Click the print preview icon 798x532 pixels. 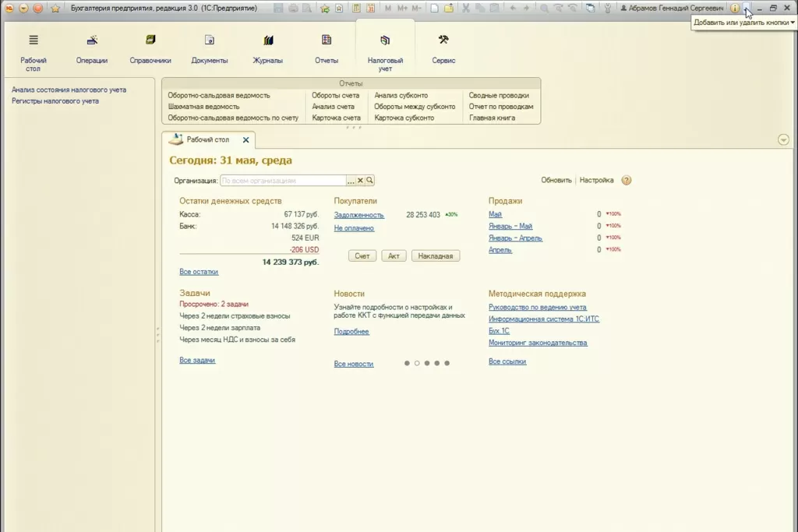pos(307,8)
